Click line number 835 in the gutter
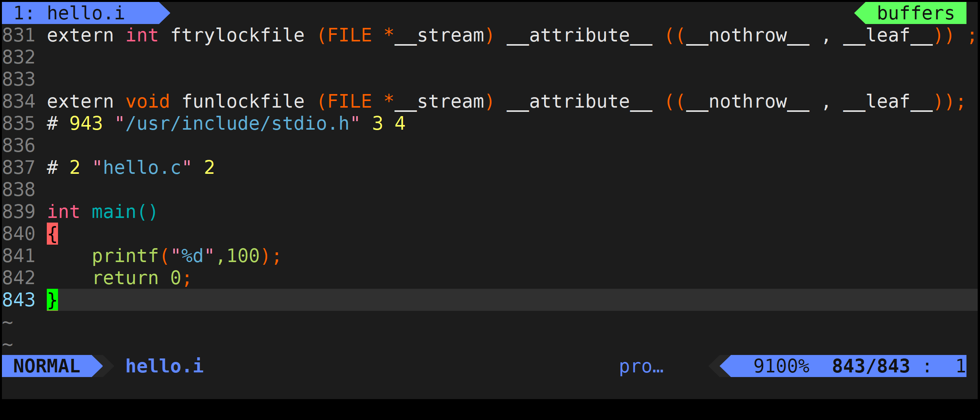Screen dimensions: 980x420 pos(19,123)
